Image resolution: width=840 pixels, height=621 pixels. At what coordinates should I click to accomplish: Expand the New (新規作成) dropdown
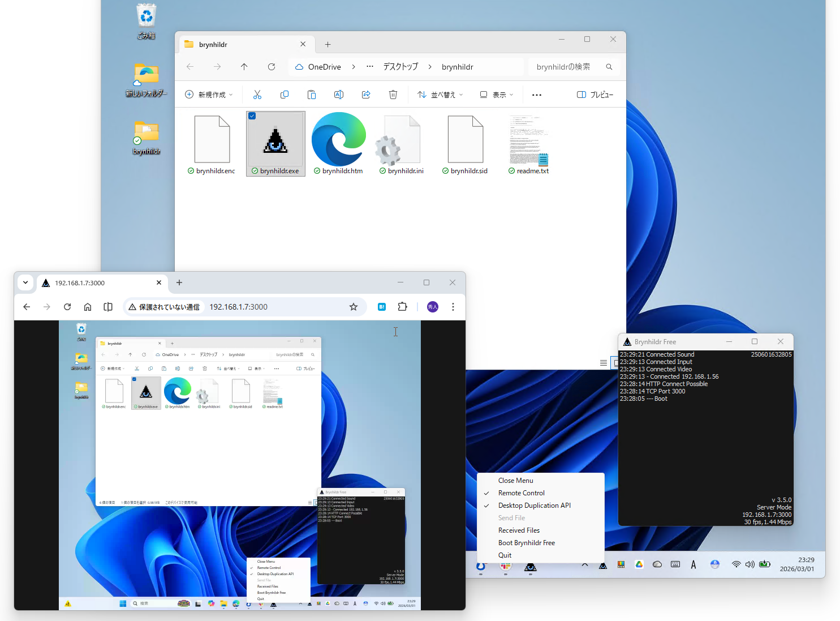[x=209, y=95]
